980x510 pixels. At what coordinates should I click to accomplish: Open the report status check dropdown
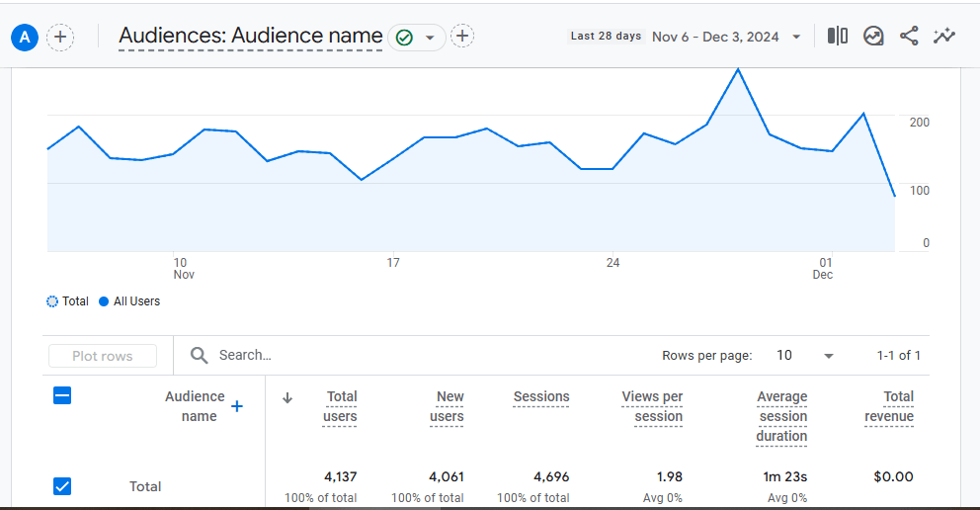(x=416, y=38)
